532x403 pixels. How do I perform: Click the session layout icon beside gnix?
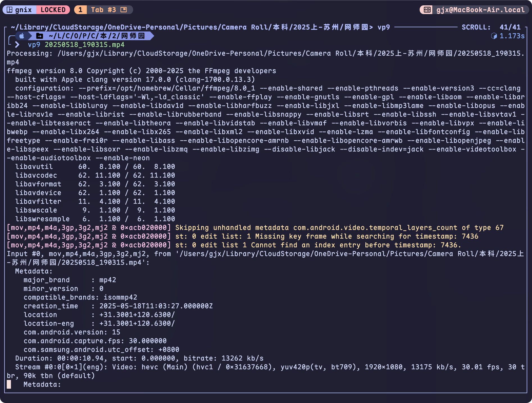pyautogui.click(x=10, y=10)
